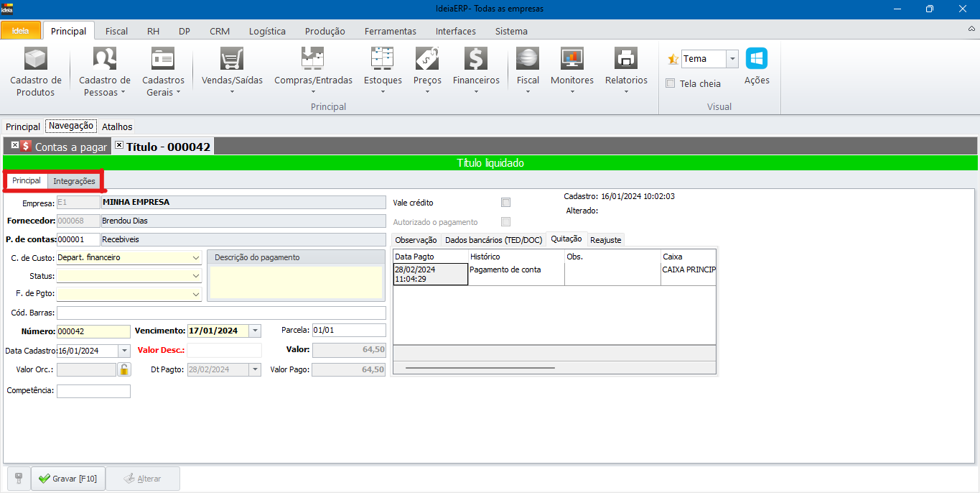Click the Gravar [F10] button
Image resolution: width=980 pixels, height=493 pixels.
click(68, 479)
